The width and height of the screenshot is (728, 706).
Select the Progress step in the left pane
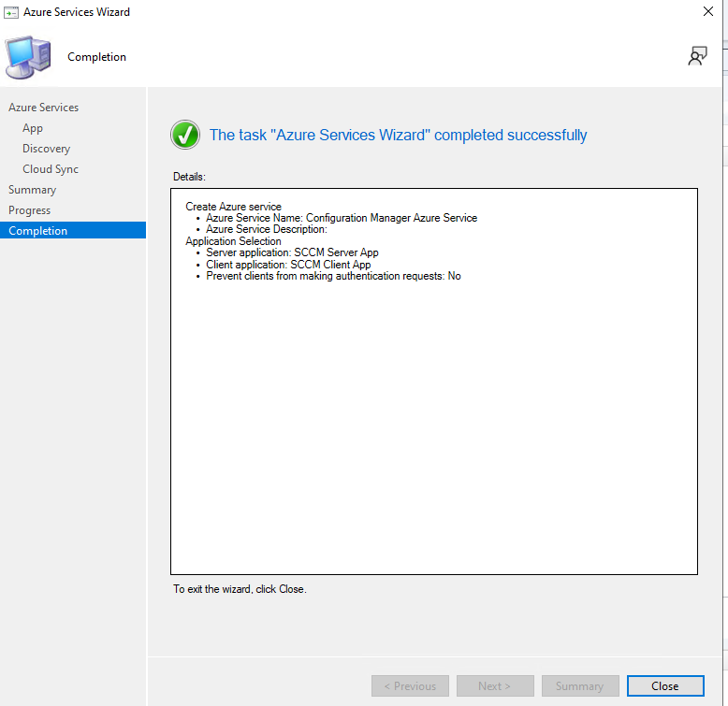pos(30,210)
